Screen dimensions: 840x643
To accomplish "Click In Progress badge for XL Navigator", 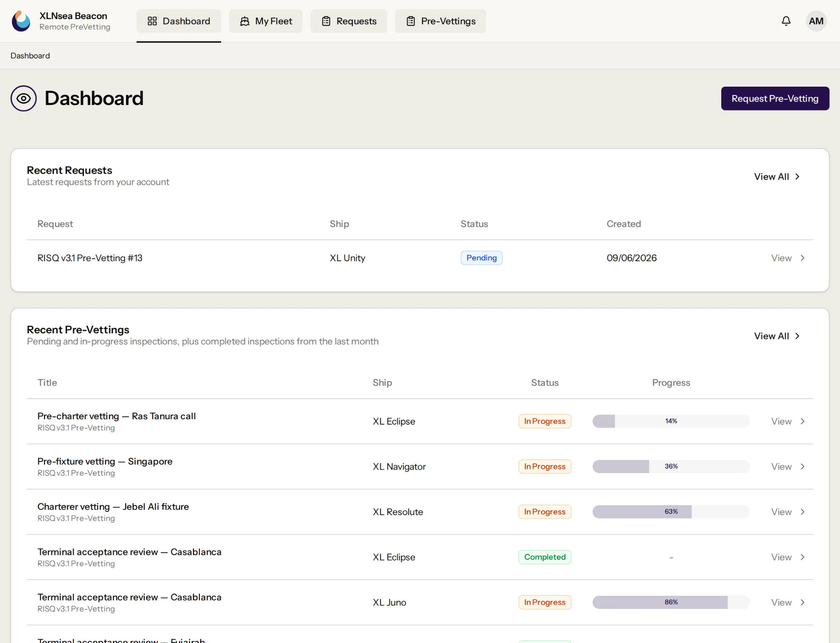I will pyautogui.click(x=545, y=467).
